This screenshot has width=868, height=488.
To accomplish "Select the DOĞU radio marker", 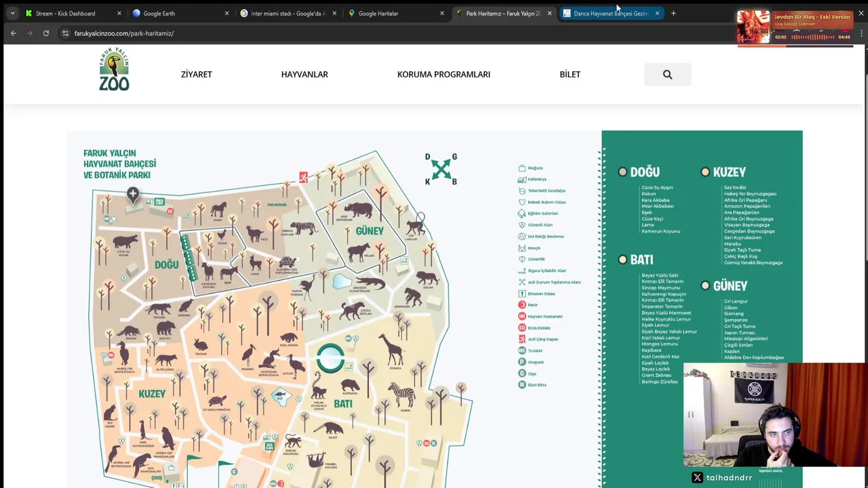I will [623, 172].
